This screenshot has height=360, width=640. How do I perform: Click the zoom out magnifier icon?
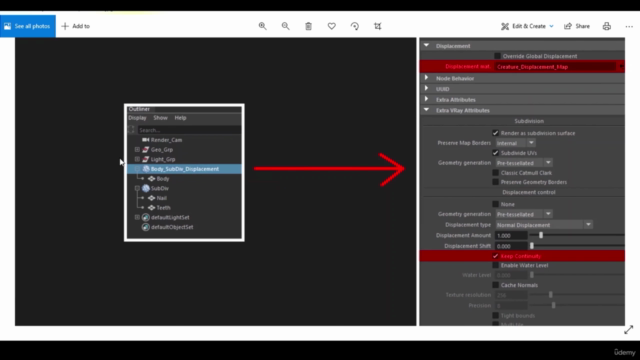[x=285, y=26]
